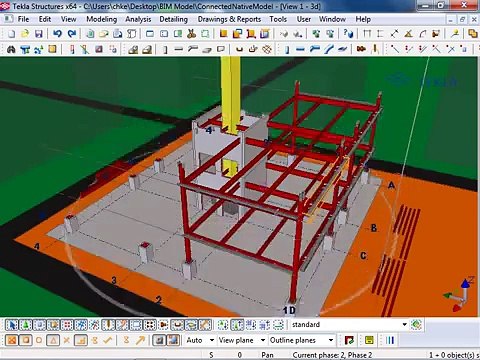Click the scissors clip plane icon

coord(191,33)
